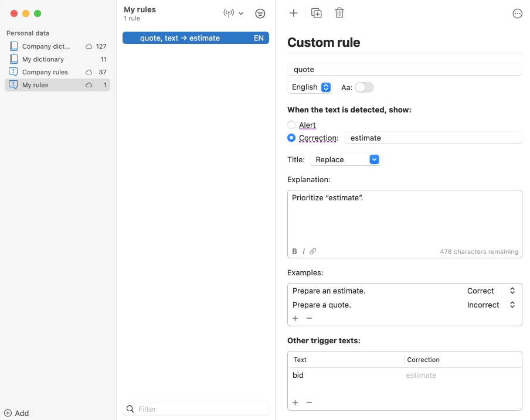Delete the rule using the trash icon

tap(339, 13)
